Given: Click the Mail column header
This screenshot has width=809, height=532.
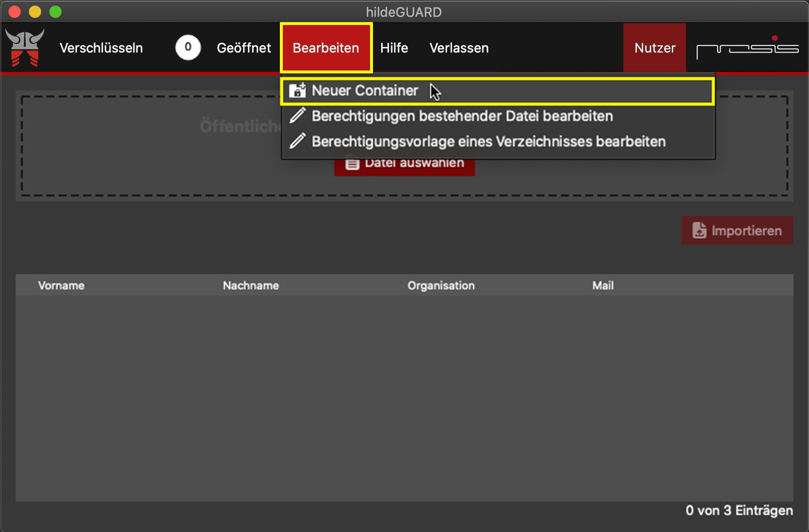Looking at the screenshot, I should (602, 286).
